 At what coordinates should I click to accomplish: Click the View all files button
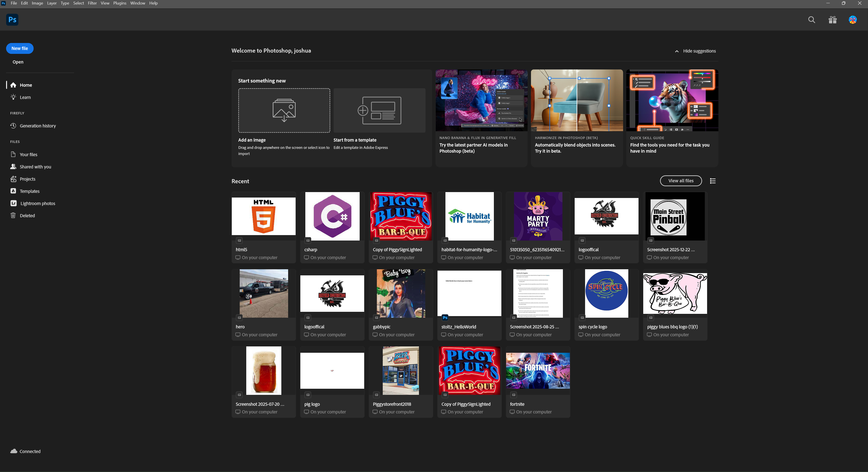(x=681, y=181)
